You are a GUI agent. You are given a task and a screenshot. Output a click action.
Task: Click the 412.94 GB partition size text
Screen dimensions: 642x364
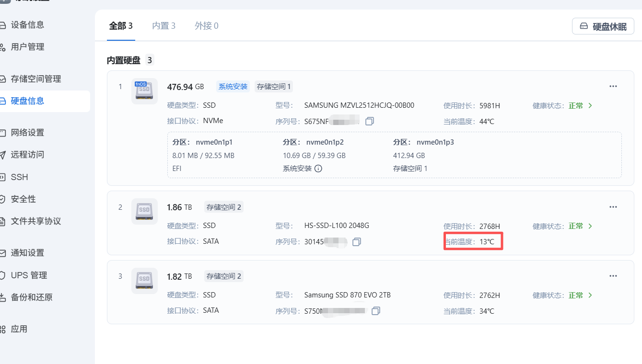[409, 156]
